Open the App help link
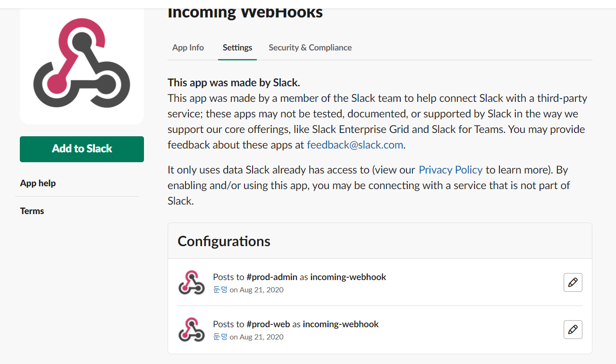Screen dimensions: 616x364 (38, 183)
